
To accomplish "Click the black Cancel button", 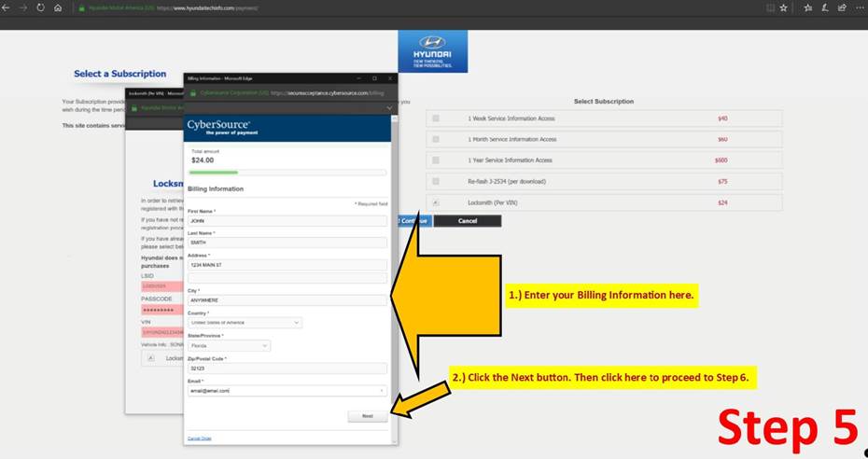I will coord(468,221).
